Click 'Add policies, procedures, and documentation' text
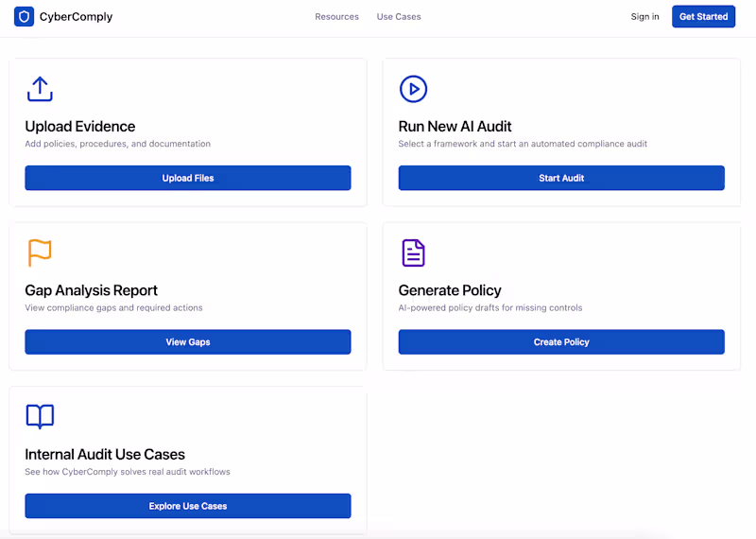 click(x=117, y=144)
